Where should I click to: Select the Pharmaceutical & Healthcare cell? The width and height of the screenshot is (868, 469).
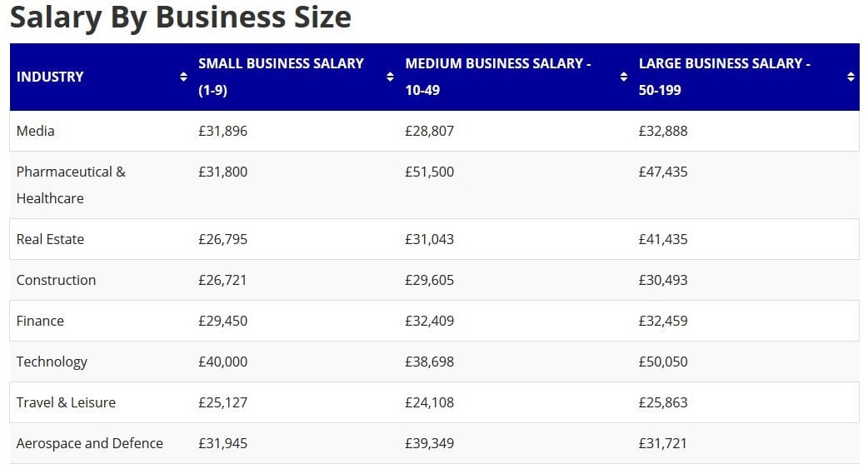tap(71, 184)
